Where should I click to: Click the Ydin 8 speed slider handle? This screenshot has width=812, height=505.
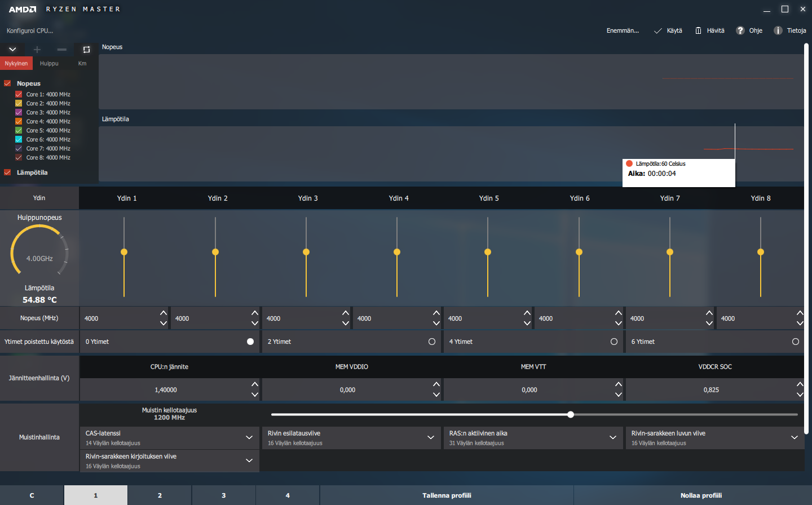coord(761,252)
